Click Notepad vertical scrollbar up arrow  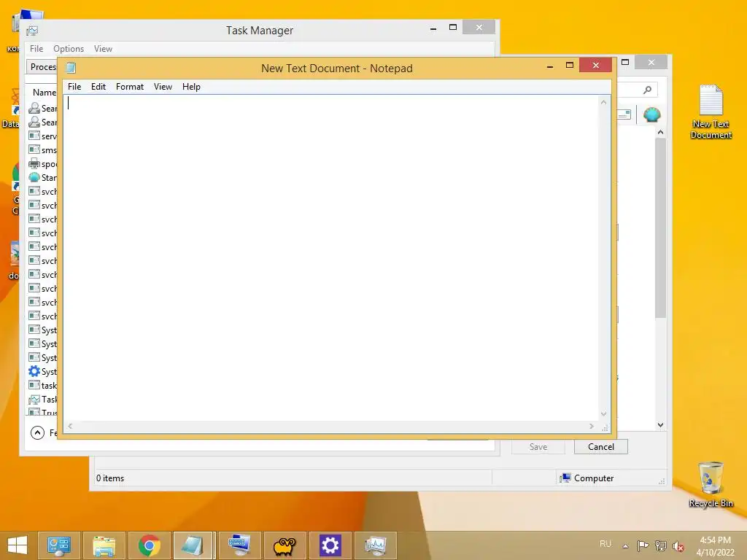tap(603, 102)
